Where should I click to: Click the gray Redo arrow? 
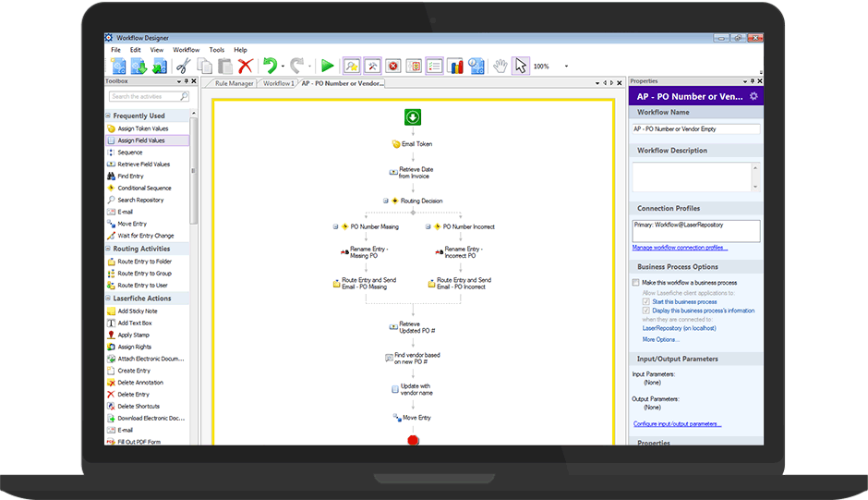click(x=296, y=66)
